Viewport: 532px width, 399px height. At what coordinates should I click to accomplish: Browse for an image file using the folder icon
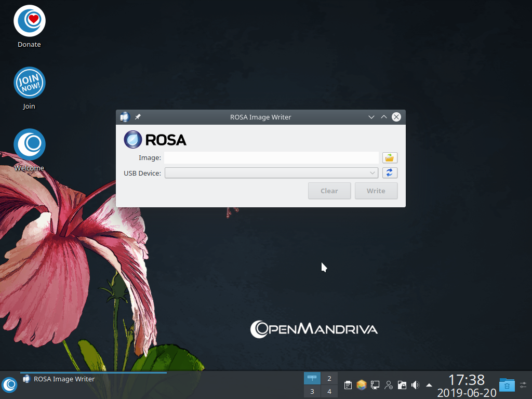pyautogui.click(x=390, y=157)
